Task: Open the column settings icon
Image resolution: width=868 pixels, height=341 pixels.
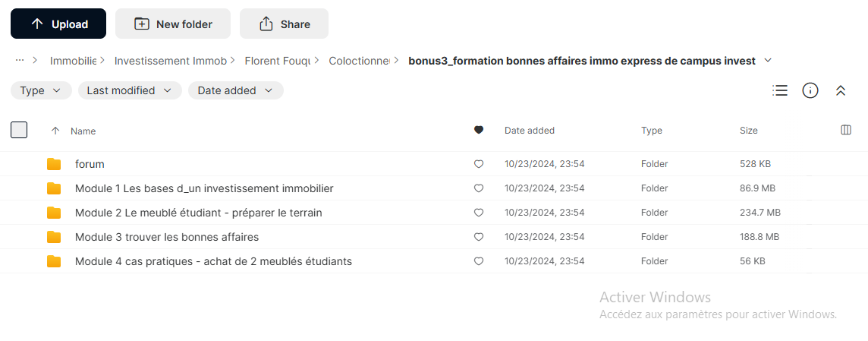Action: (846, 131)
